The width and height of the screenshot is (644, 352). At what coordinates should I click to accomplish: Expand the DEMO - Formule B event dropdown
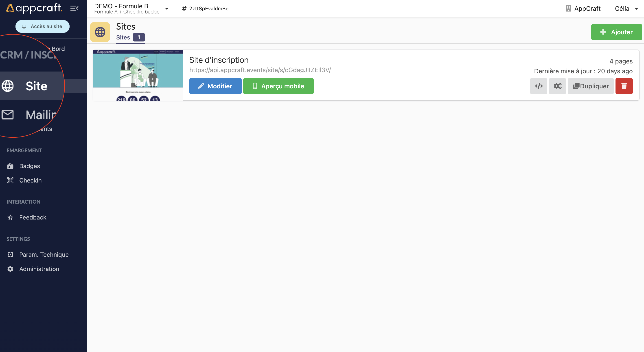(x=167, y=9)
